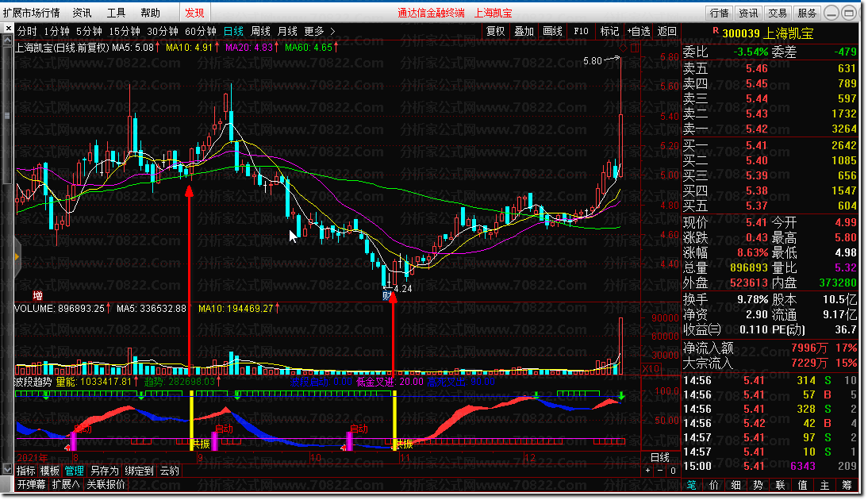Click the diamond marker icon above the chart
The height and width of the screenshot is (500, 868).
coord(624,48)
